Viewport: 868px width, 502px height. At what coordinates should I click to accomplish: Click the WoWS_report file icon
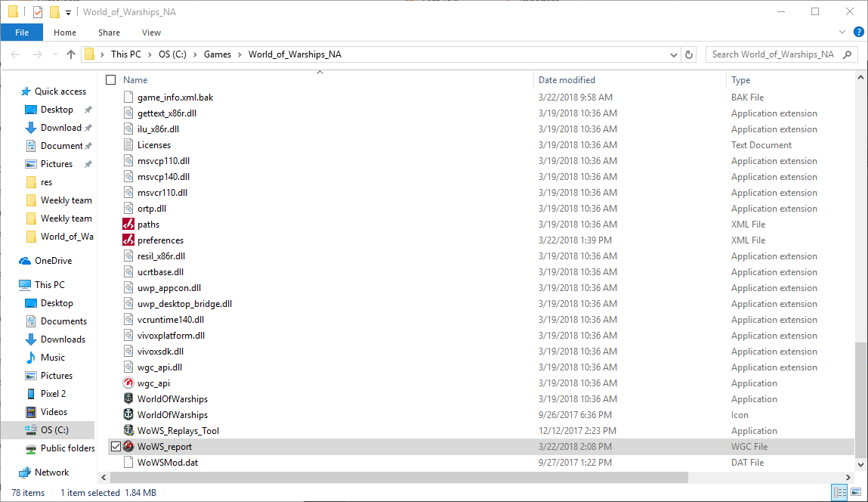[128, 447]
